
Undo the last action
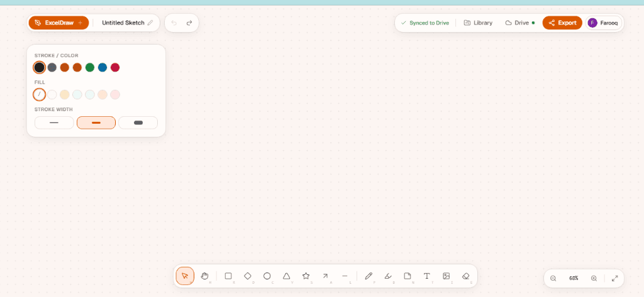pyautogui.click(x=174, y=23)
